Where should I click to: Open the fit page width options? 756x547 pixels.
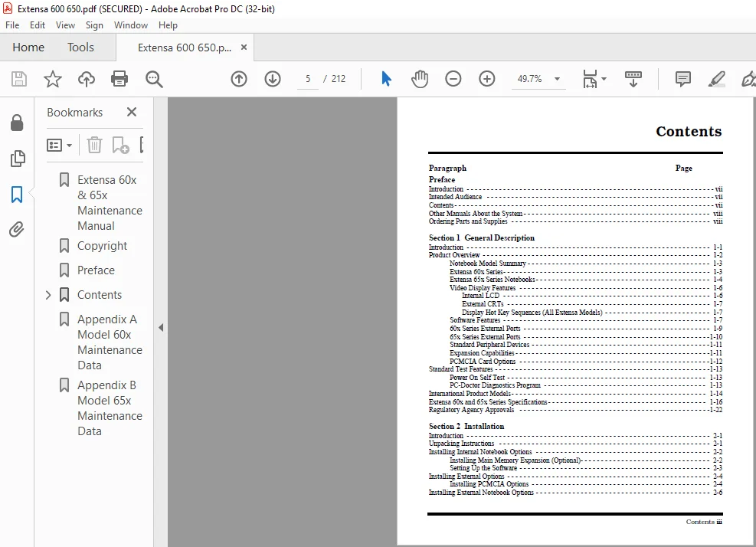(x=594, y=79)
